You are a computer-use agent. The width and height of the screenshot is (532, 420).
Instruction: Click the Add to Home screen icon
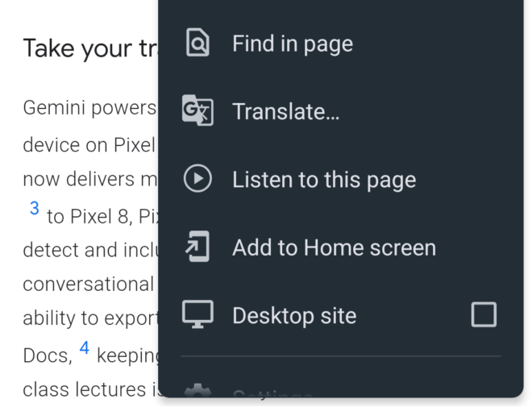197,247
